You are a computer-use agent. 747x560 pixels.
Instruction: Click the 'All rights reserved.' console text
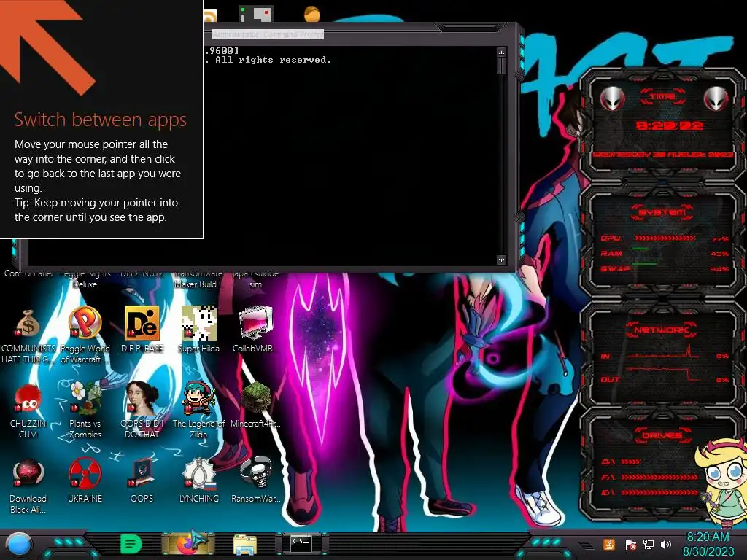pos(274,60)
